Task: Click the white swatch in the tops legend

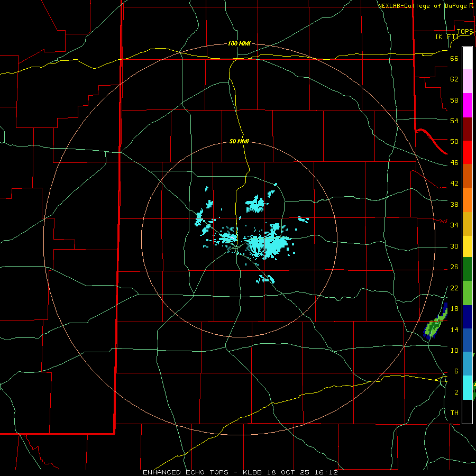Action: pyautogui.click(x=467, y=58)
